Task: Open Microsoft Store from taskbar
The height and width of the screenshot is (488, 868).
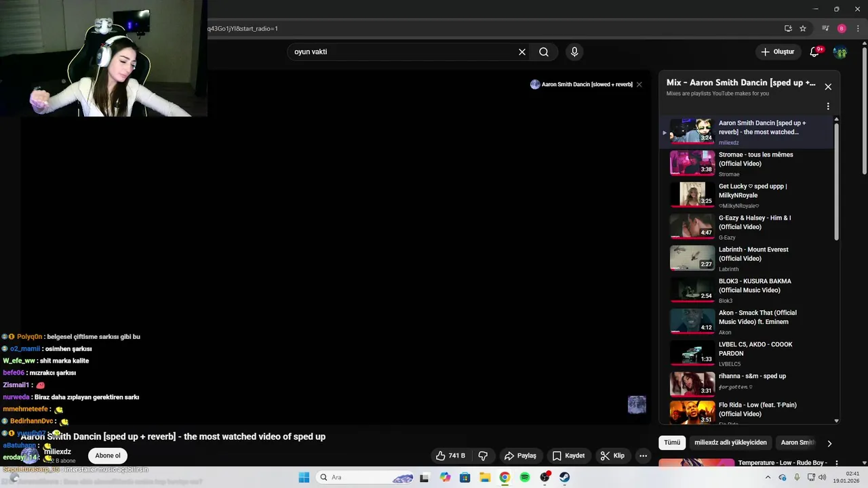Action: pos(465,477)
